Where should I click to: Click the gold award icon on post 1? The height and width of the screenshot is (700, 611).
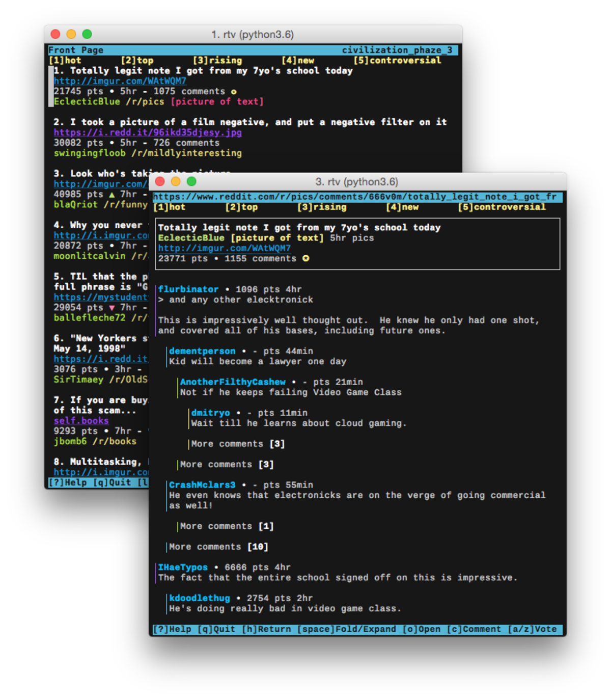[x=233, y=91]
